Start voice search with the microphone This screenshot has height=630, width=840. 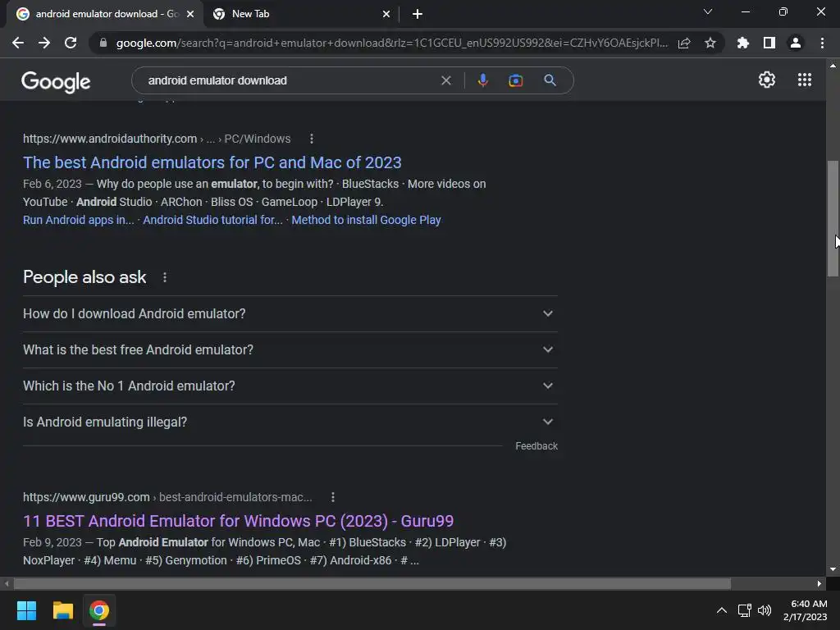click(482, 80)
